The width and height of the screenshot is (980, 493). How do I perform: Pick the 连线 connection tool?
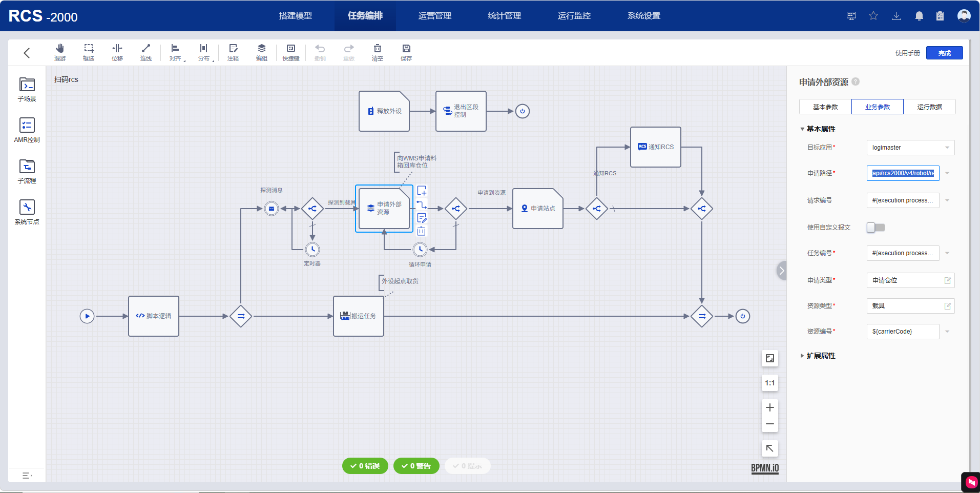pyautogui.click(x=146, y=52)
